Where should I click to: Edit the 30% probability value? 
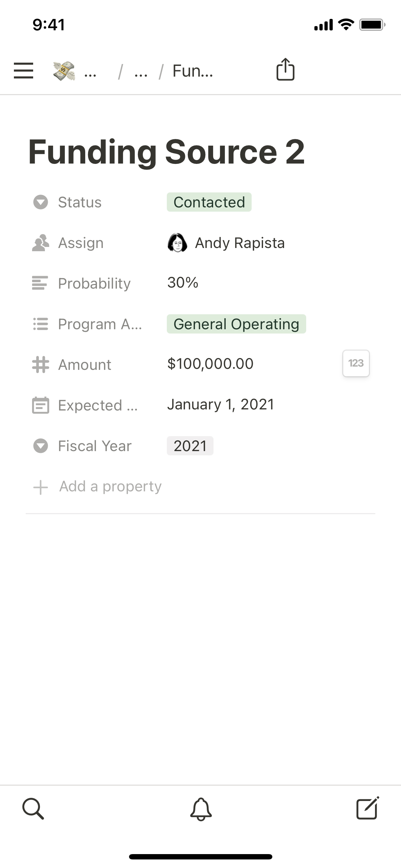pyautogui.click(x=183, y=283)
